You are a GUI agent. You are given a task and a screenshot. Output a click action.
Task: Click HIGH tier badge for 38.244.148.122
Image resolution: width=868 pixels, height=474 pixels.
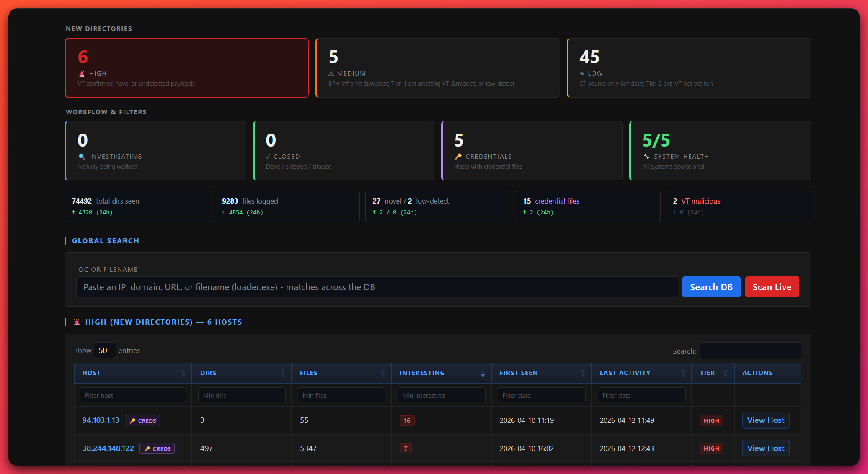click(711, 448)
